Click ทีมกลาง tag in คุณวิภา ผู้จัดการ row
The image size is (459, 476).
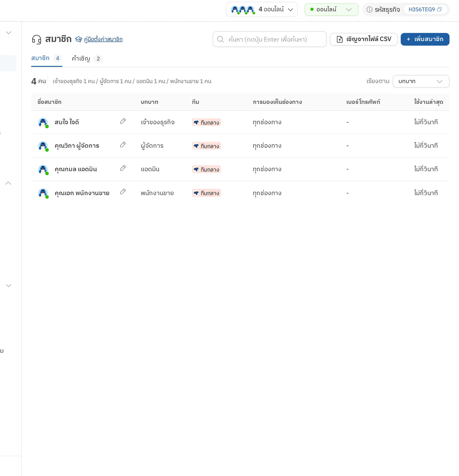206,146
